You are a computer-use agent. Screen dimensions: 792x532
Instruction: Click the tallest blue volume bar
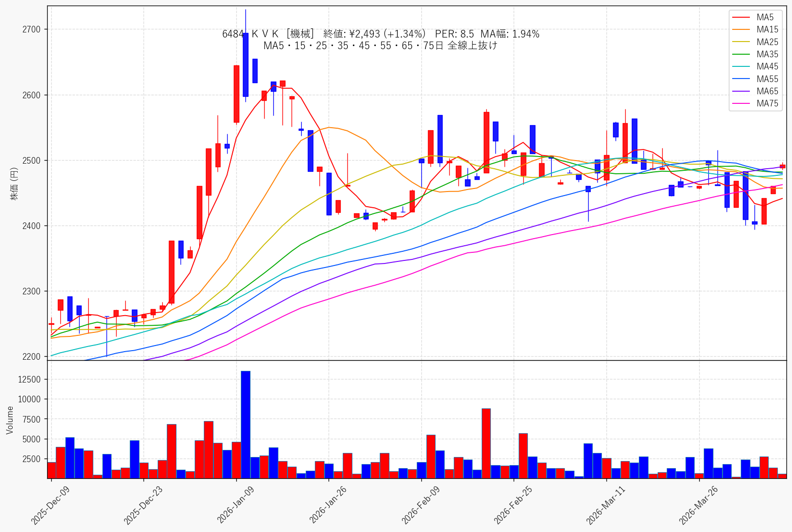(x=245, y=425)
